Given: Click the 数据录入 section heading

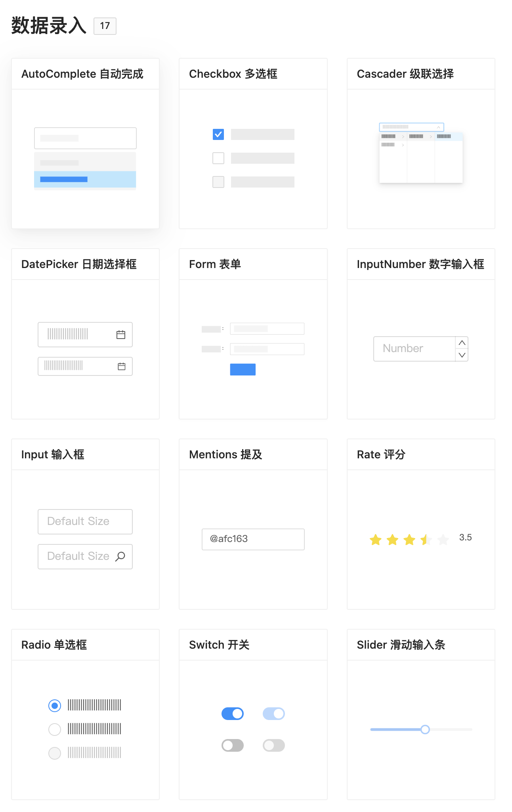Looking at the screenshot, I should click(x=49, y=26).
